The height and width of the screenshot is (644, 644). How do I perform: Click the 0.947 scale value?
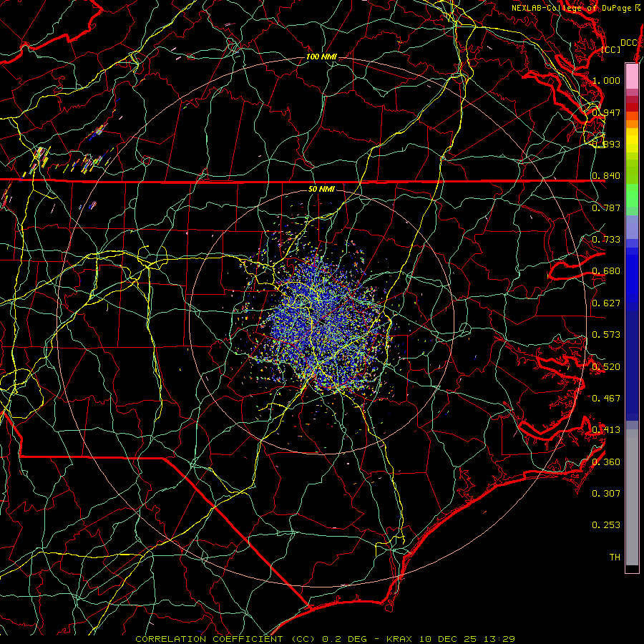click(x=606, y=112)
